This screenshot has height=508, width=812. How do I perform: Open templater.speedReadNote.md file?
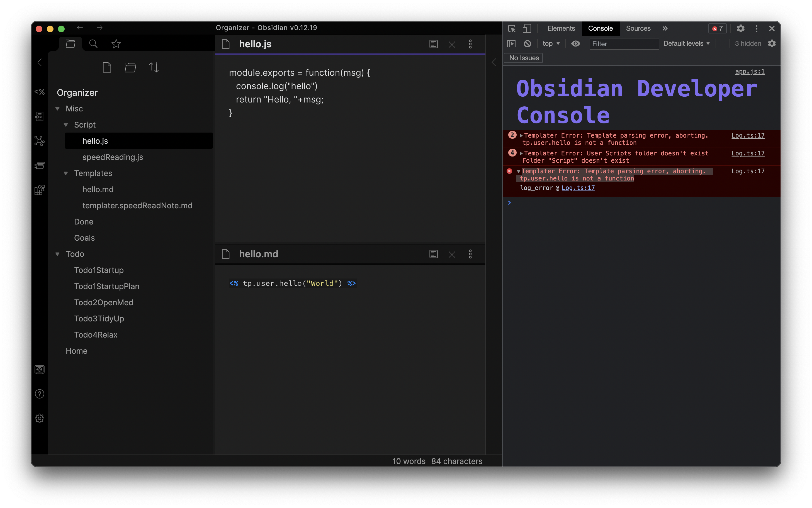137,206
